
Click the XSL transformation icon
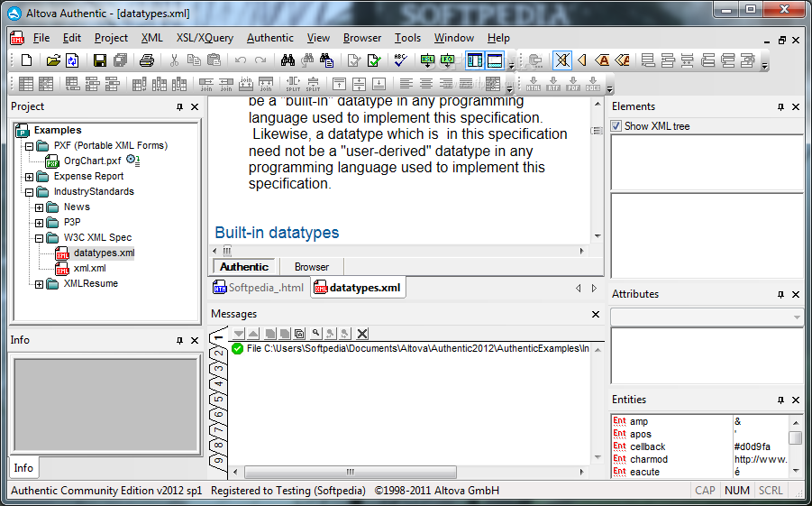(x=428, y=60)
